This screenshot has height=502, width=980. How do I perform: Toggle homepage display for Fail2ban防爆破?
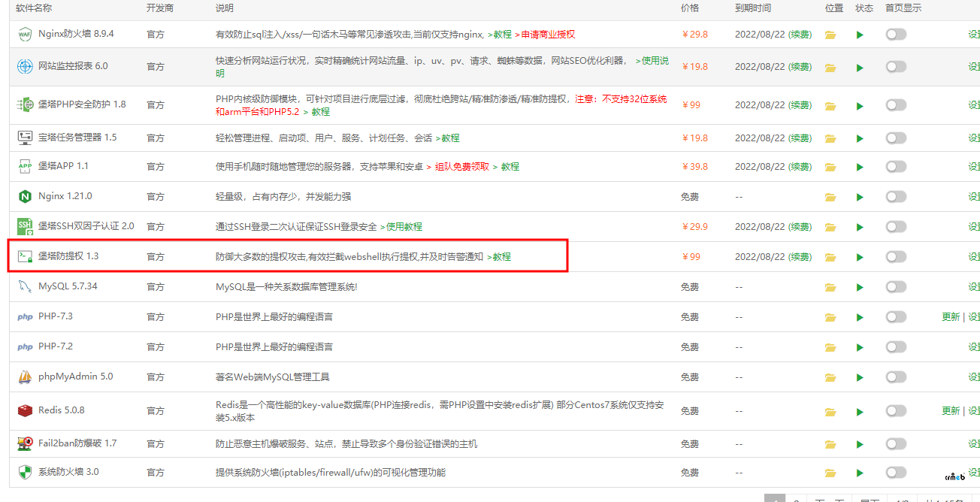pyautogui.click(x=896, y=443)
